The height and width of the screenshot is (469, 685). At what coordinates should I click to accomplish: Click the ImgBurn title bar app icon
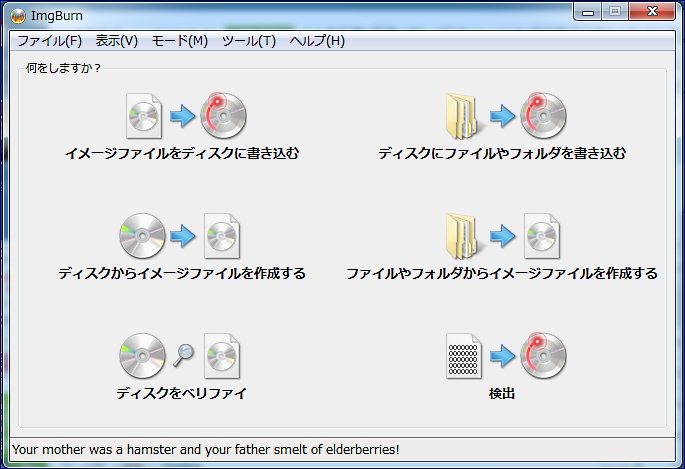[x=18, y=16]
